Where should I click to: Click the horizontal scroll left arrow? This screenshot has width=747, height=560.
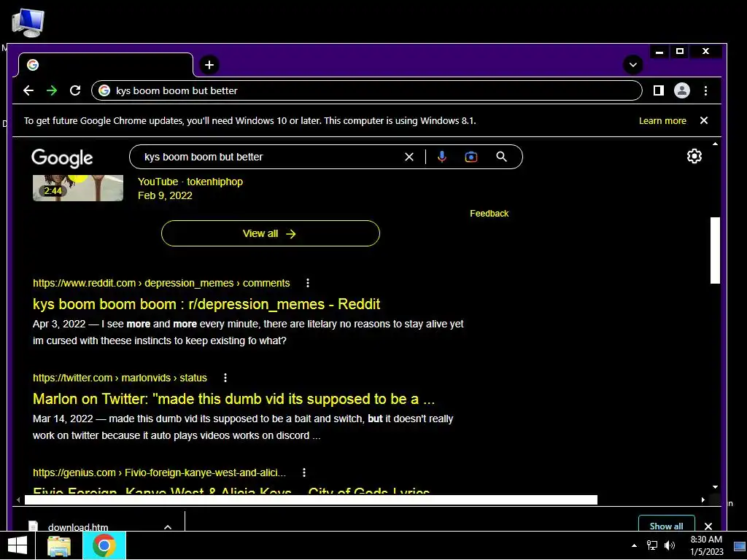18,499
